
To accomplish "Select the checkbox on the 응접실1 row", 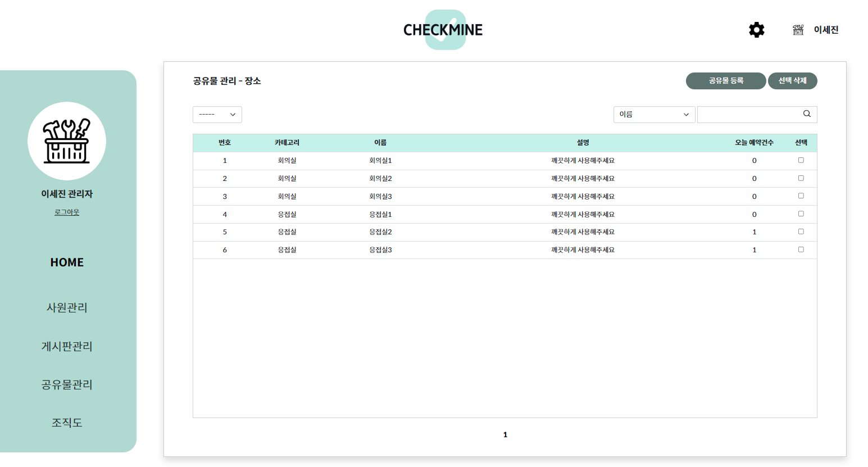I will pos(801,214).
